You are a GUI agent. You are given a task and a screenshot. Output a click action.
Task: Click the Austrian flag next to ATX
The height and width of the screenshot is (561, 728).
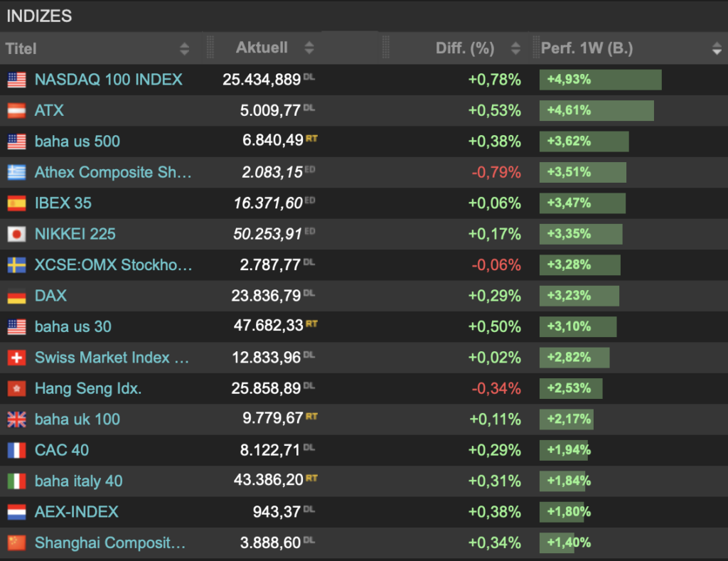coord(18,110)
